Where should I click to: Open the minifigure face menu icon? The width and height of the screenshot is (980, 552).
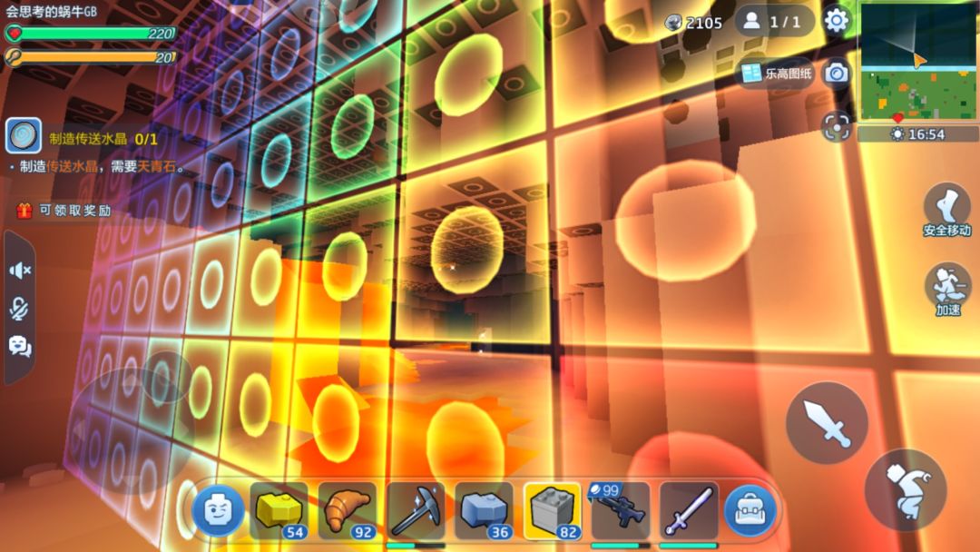tap(218, 511)
